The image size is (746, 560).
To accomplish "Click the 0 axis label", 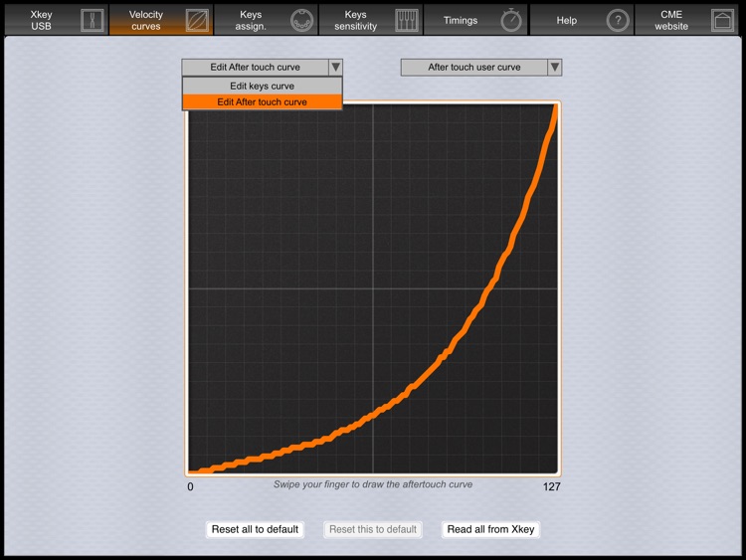I will coord(190,486).
